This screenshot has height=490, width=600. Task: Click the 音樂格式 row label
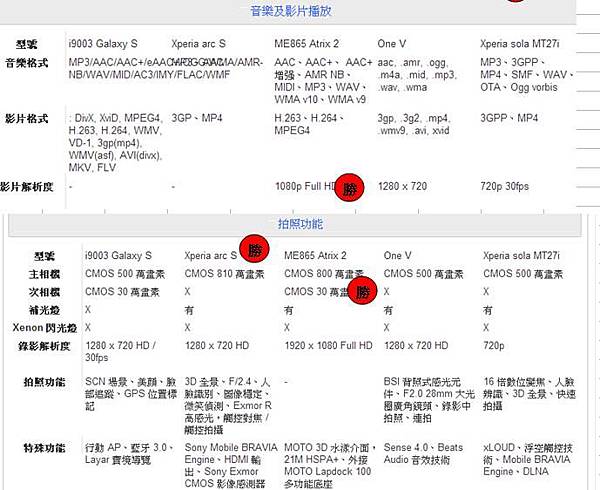(x=26, y=63)
